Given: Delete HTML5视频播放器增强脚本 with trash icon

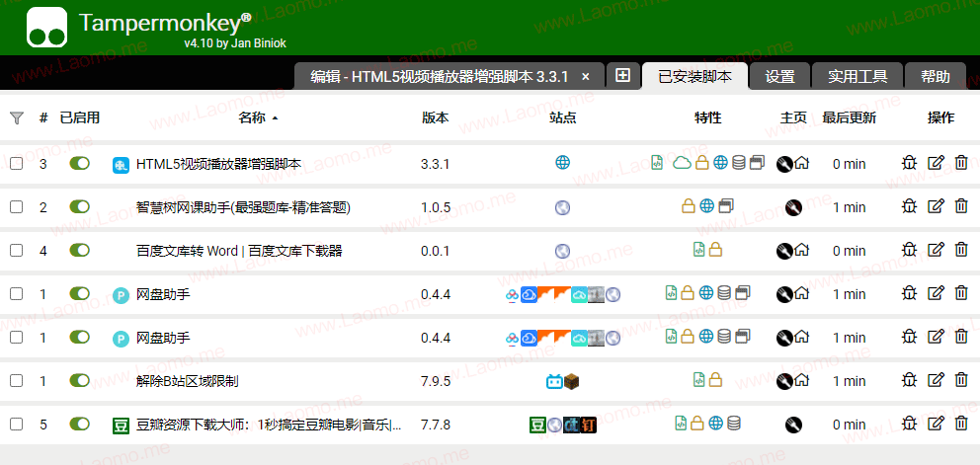Looking at the screenshot, I should [961, 163].
